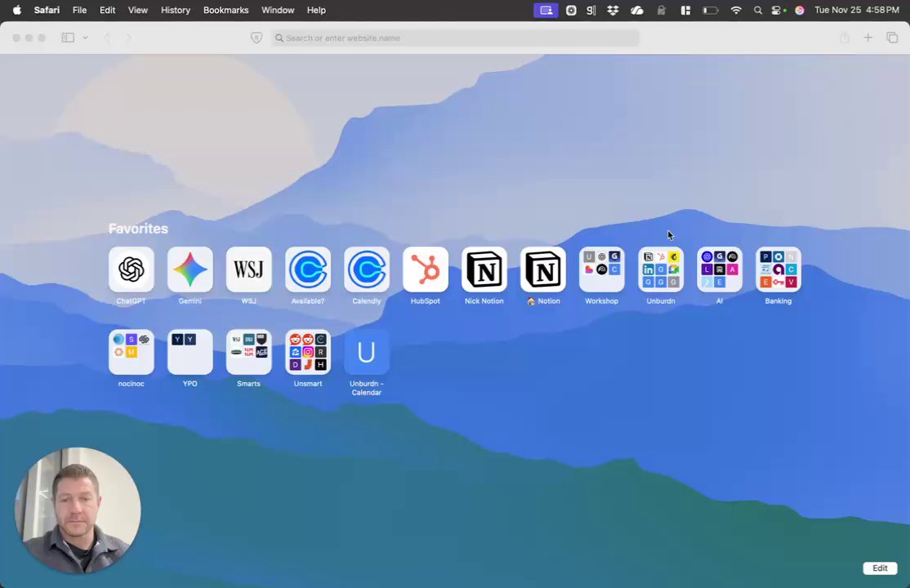Go forward to the next page
910x588 pixels.
click(128, 38)
